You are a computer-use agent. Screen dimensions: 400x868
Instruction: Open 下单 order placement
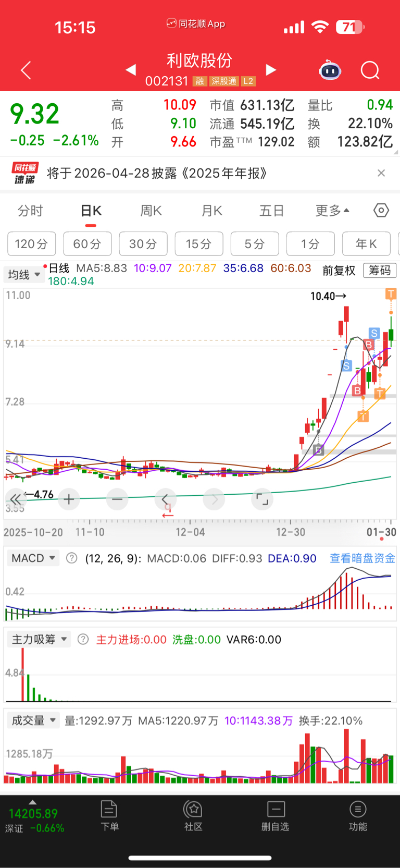click(x=109, y=816)
